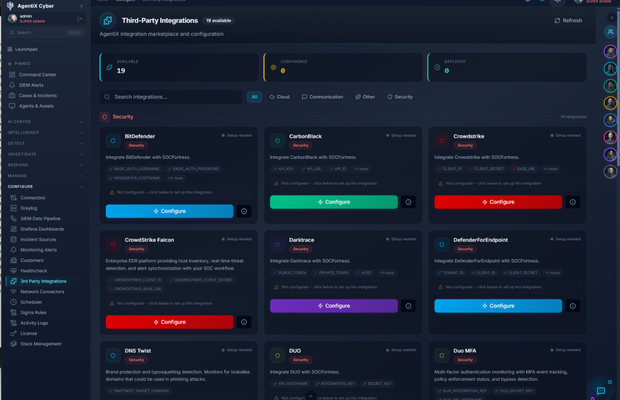Configure the Darktrace integration
This screenshot has height=400, width=620.
(x=334, y=306)
